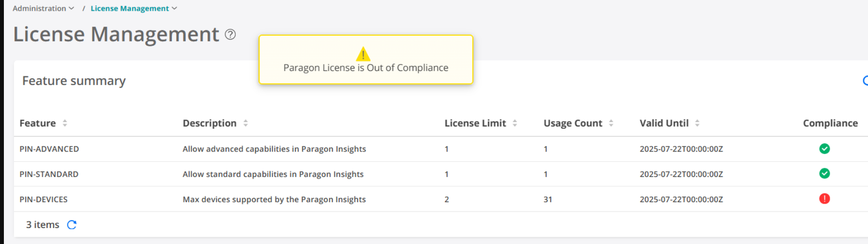Open the License Management help icon

click(230, 35)
